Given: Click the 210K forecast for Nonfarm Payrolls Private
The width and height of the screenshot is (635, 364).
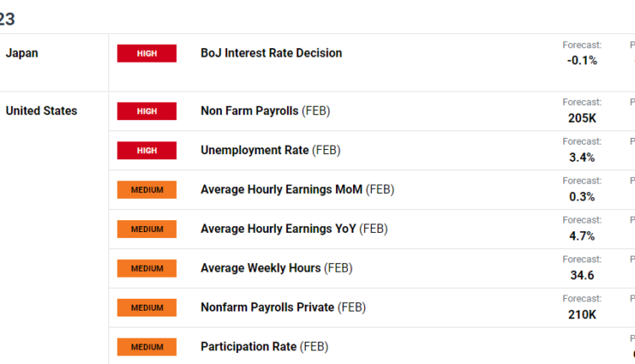Looking at the screenshot, I should [582, 314].
